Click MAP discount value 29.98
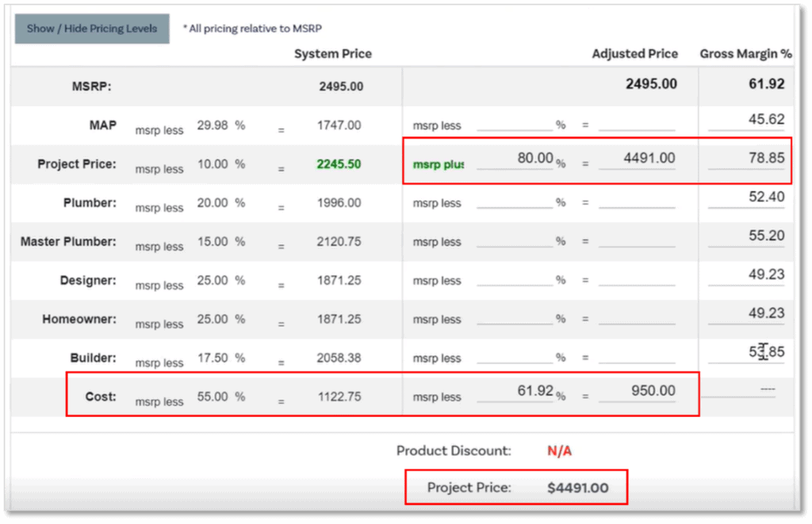 pos(213,125)
